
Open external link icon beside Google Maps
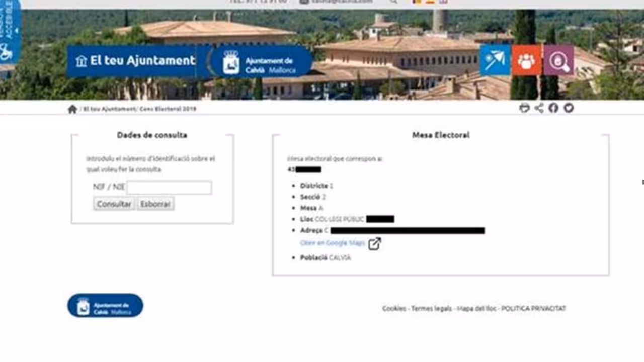coord(374,244)
